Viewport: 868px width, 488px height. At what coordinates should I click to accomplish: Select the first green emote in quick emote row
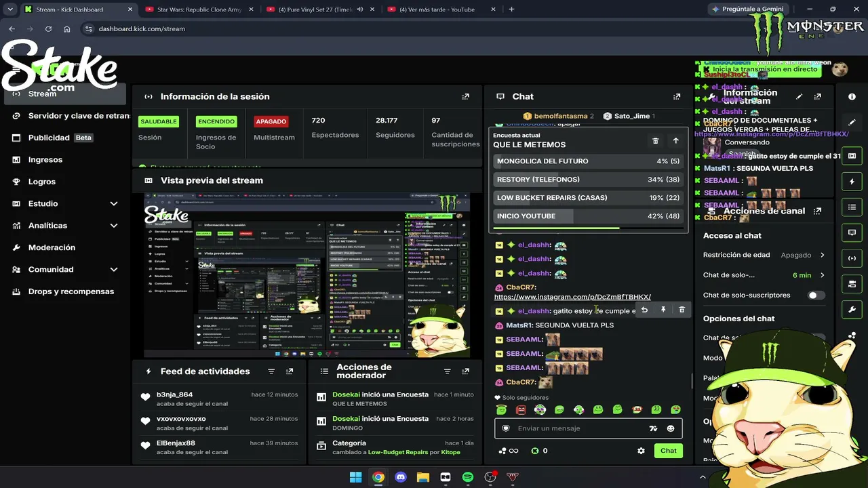tap(501, 409)
